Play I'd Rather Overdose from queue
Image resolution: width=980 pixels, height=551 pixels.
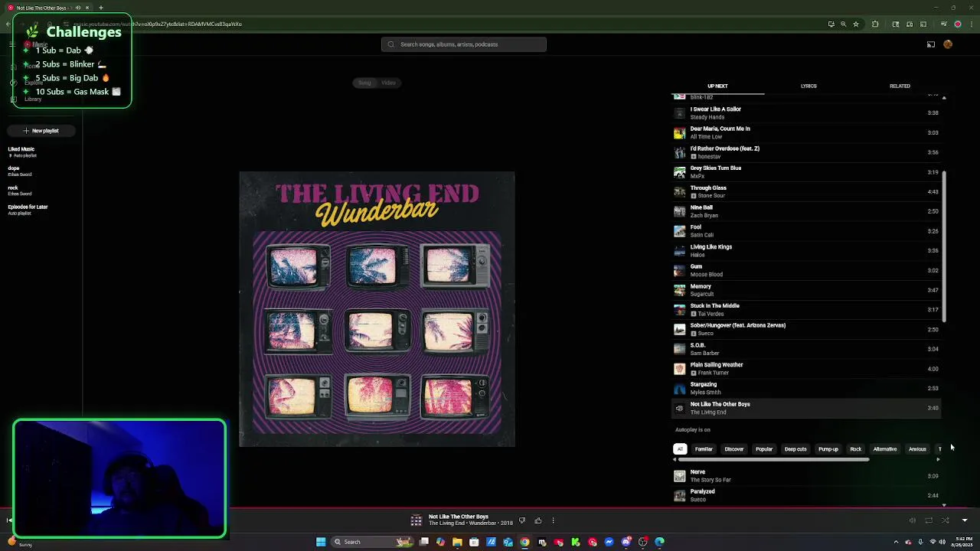point(806,152)
